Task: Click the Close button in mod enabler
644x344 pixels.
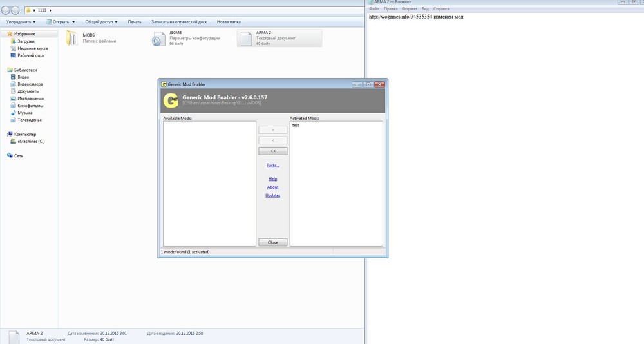Action: tap(272, 242)
